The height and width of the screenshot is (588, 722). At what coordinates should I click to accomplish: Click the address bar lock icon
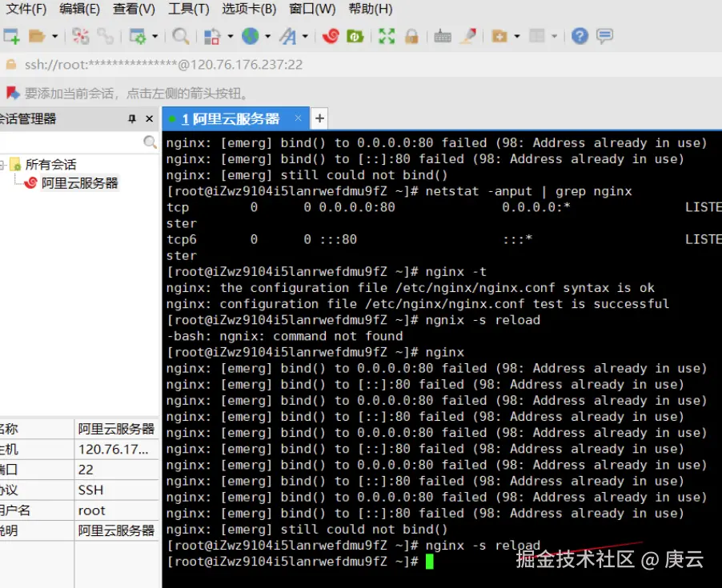tap(10, 65)
